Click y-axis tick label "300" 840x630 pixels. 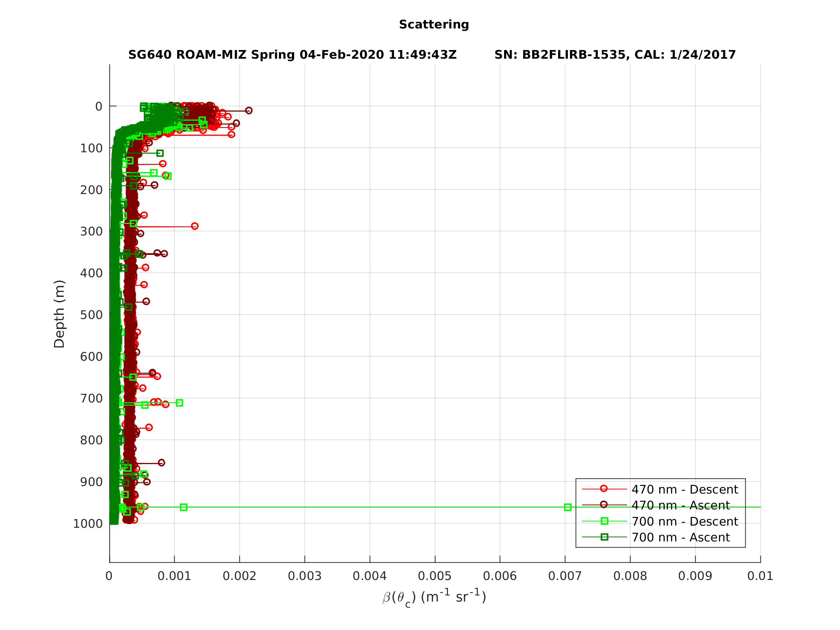[x=91, y=231]
